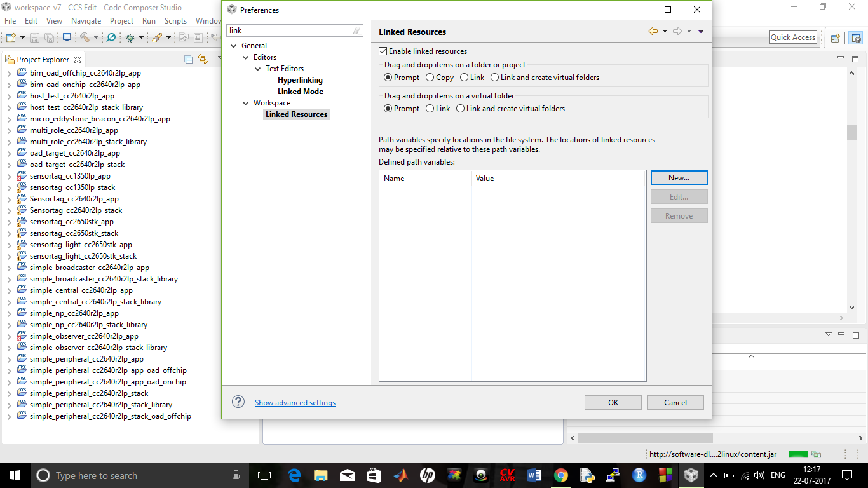Click the blue monitor terminal toolbar icon
The image size is (868, 488).
pos(67,37)
